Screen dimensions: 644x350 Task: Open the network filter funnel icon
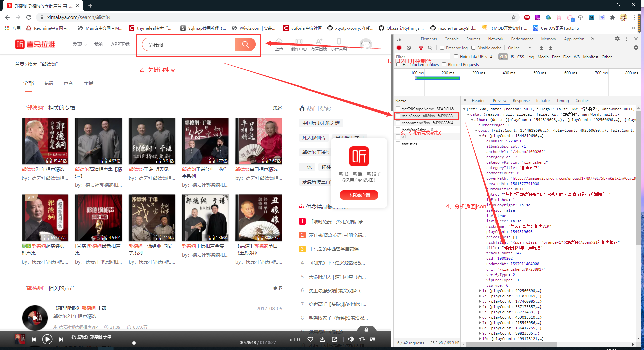click(x=421, y=48)
